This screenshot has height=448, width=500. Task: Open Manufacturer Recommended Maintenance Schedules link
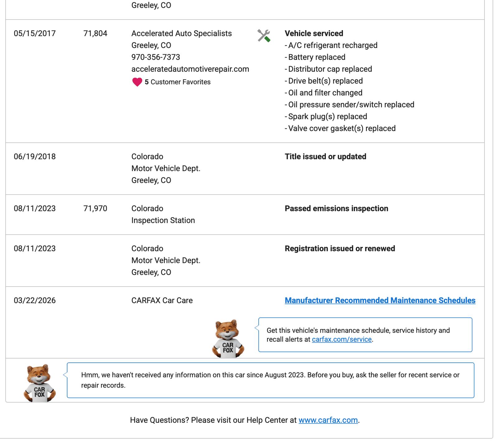tap(380, 301)
